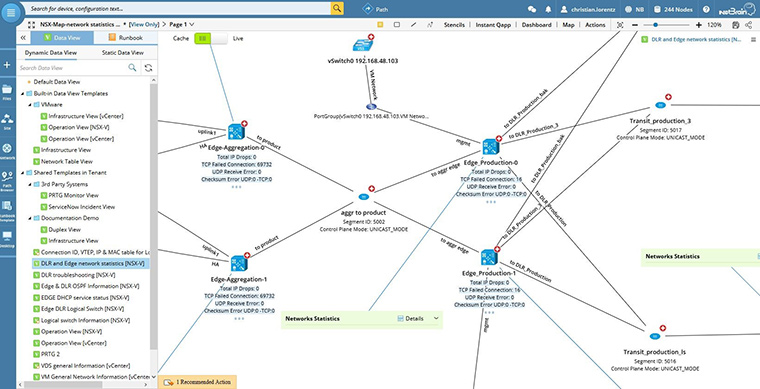Select the Dynamic Data View tab
Screen dimensions: 760x389
click(51, 53)
